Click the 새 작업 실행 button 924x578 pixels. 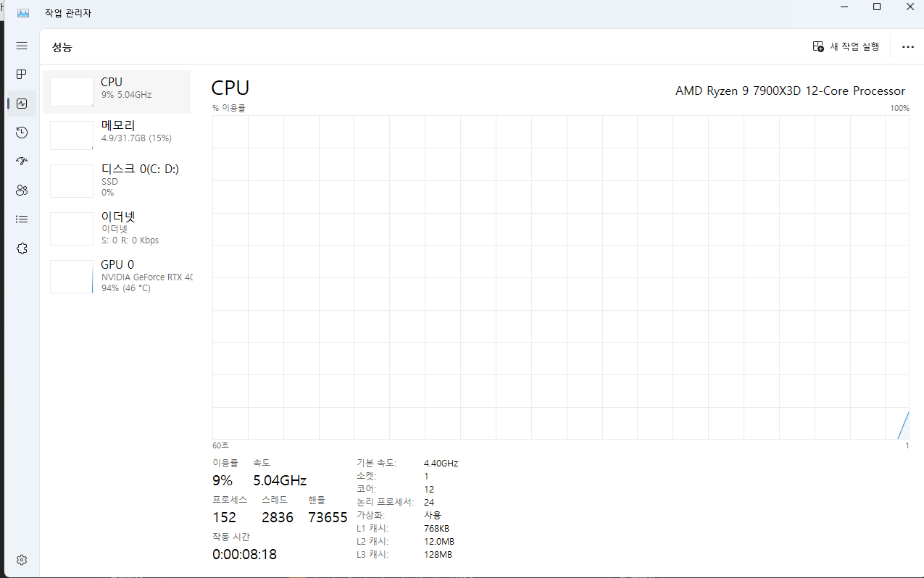coord(846,46)
